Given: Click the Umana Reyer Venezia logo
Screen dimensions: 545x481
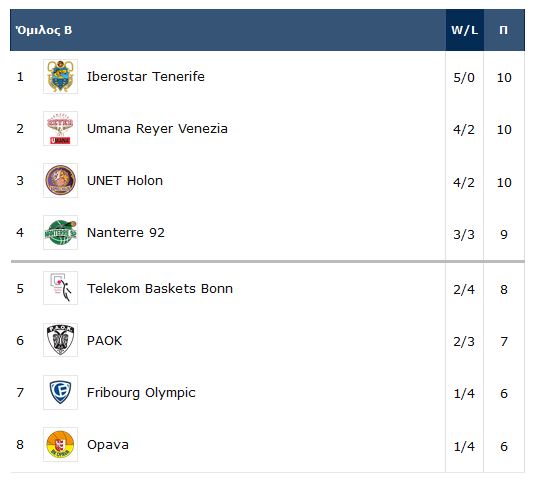Looking at the screenshot, I should click(x=60, y=129).
